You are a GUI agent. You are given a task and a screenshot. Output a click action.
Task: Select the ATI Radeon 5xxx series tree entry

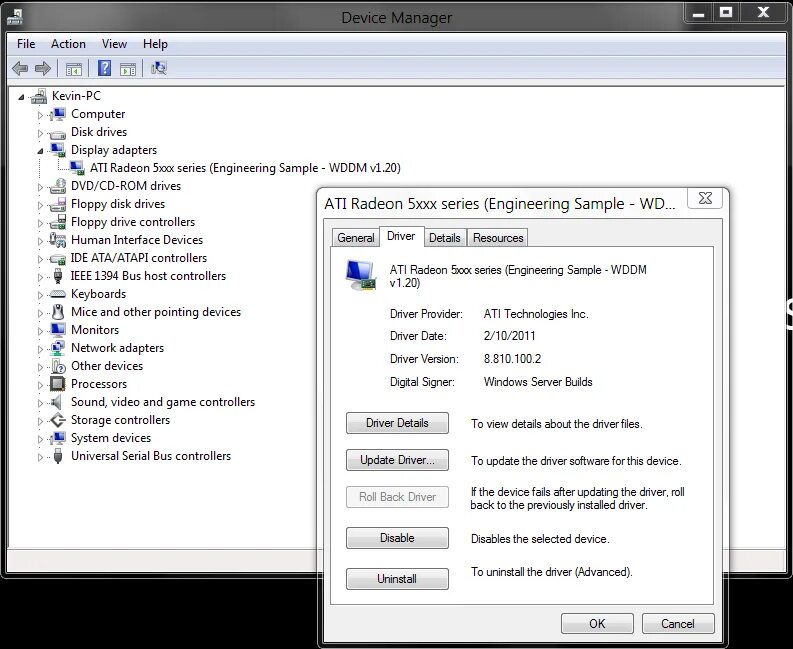click(245, 168)
